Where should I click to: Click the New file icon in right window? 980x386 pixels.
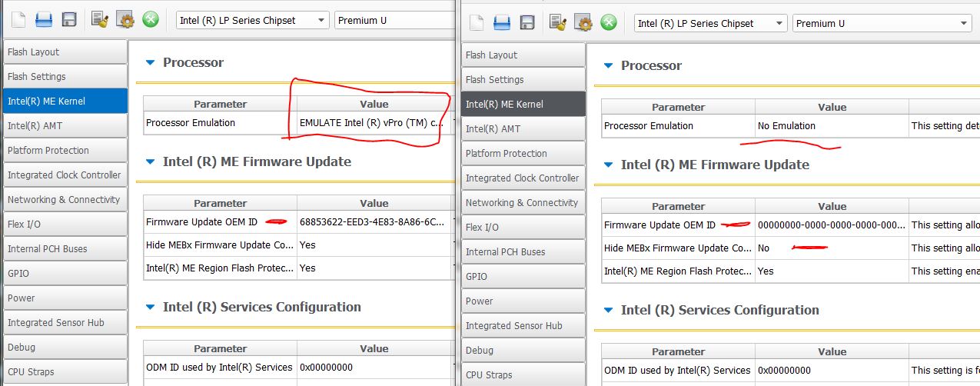click(476, 23)
